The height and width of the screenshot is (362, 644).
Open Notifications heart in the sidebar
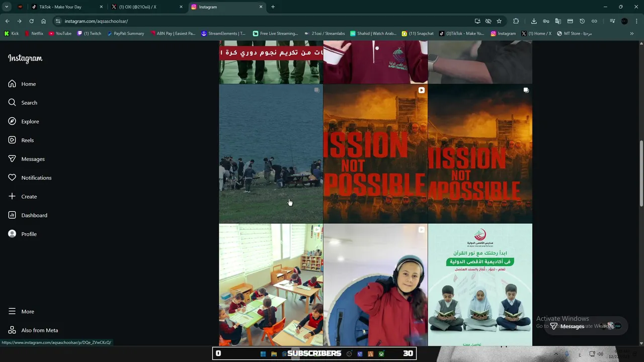30,177
